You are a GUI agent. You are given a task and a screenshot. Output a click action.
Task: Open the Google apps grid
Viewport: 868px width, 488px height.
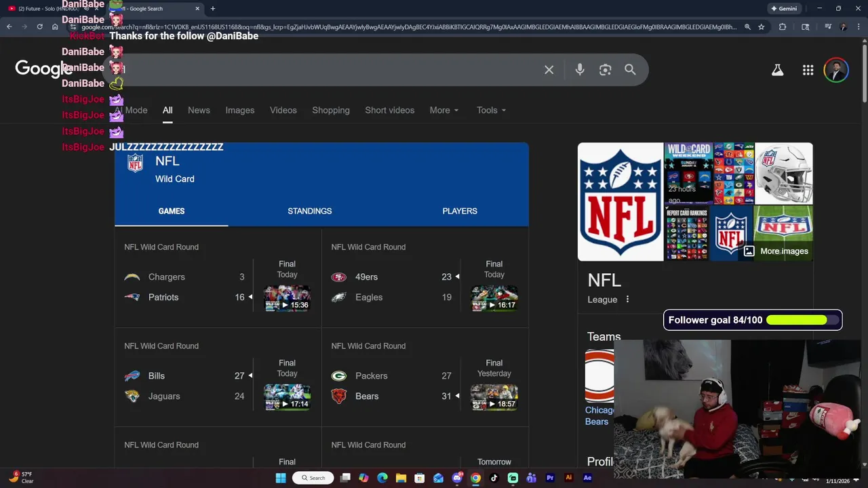pyautogui.click(x=808, y=70)
